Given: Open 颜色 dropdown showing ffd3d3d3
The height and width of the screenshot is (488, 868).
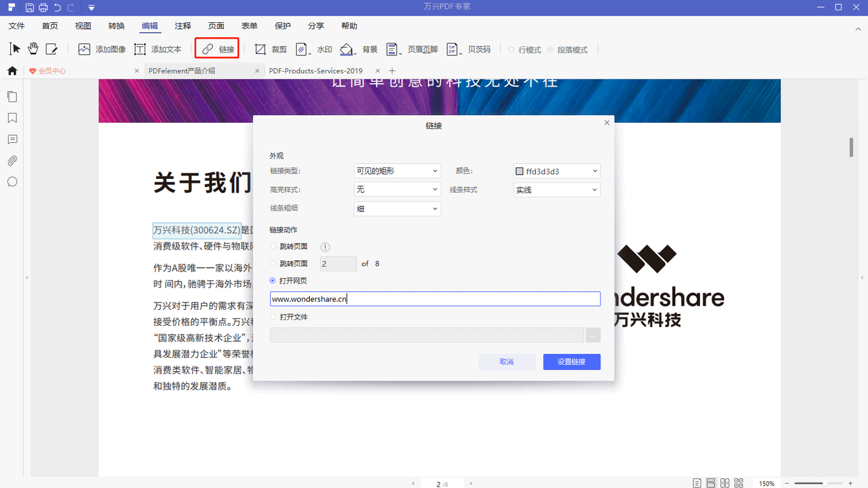Looking at the screenshot, I should click(x=557, y=171).
